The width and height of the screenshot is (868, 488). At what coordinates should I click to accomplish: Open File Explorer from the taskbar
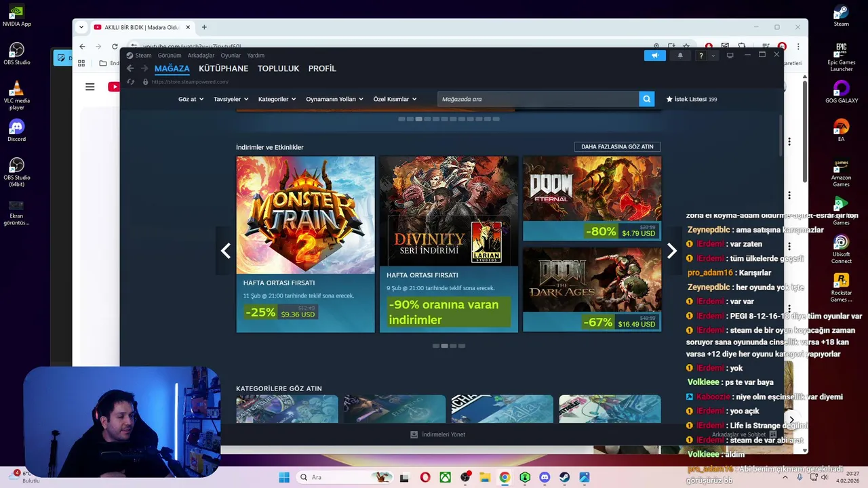(485, 477)
